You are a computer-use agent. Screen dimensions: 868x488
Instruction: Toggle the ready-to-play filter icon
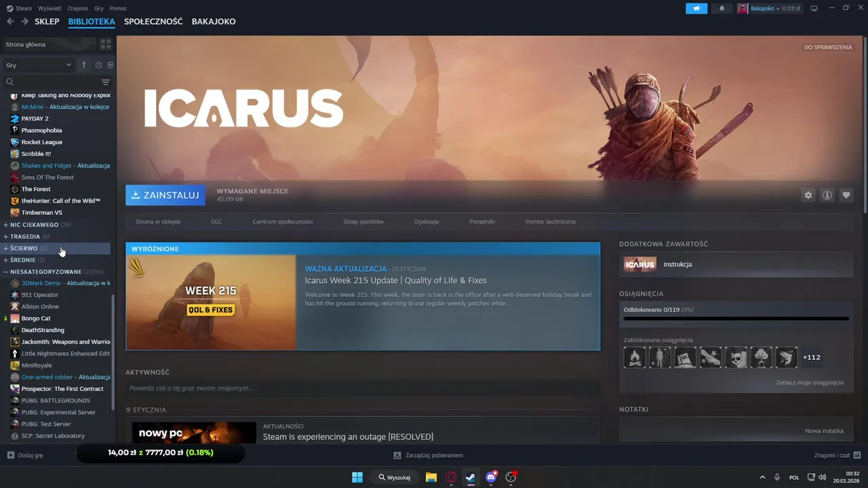pos(110,65)
